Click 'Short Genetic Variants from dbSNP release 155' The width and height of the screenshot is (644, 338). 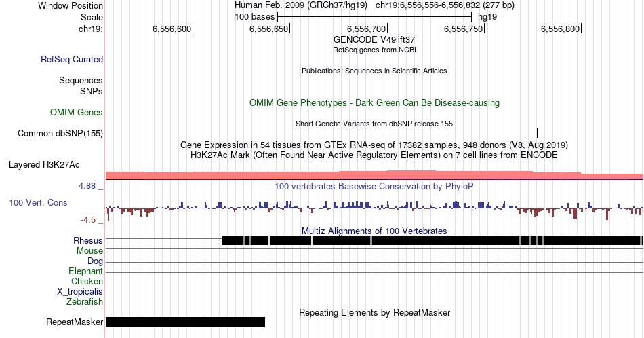tap(374, 124)
